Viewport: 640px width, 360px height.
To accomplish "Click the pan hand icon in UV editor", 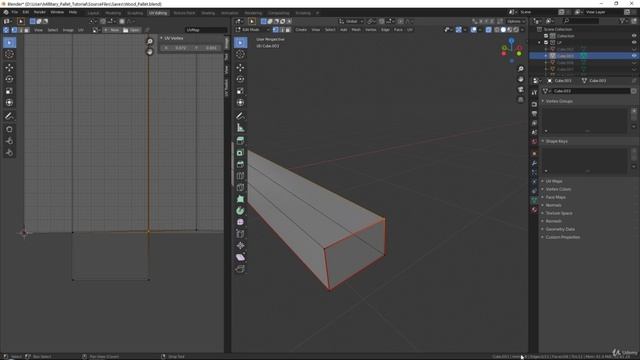I will click(150, 51).
